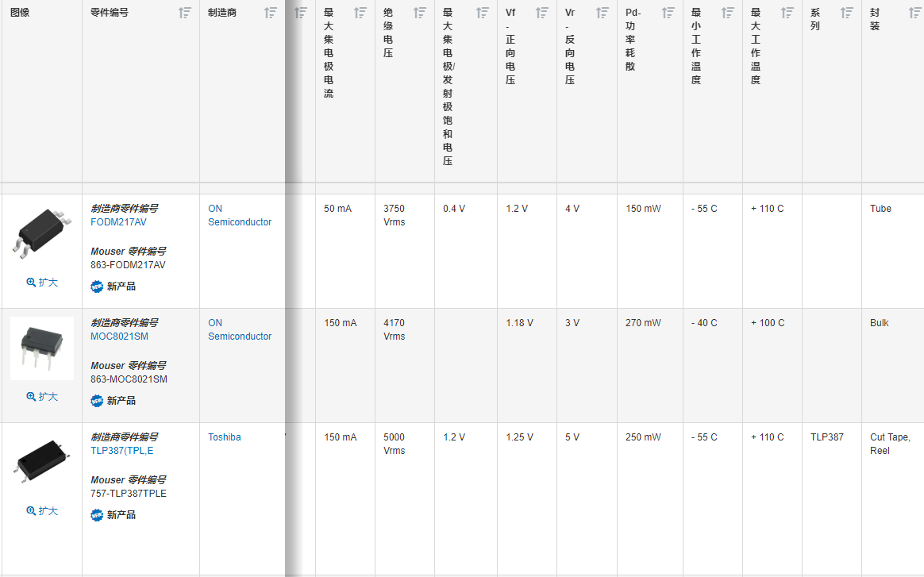
Task: Click the TLP387 product thumbnail
Action: 42,461
